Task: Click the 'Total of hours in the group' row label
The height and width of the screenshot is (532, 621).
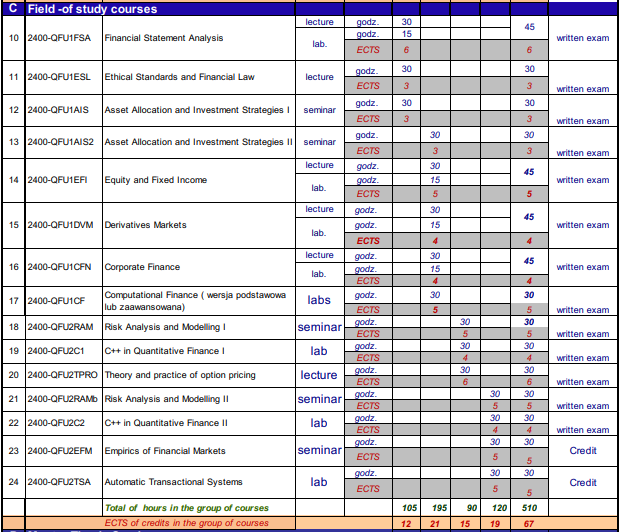Action: point(187,508)
